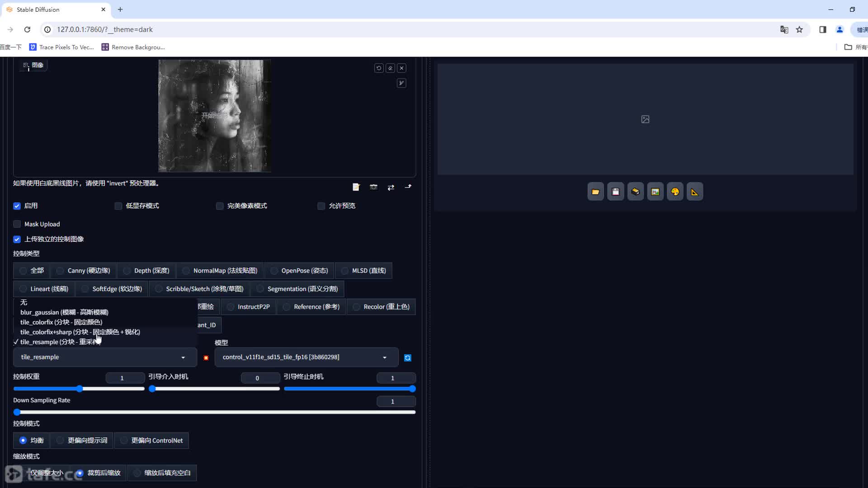The image size is (868, 488).
Task: Enable the 低显存模式 checkbox
Action: coord(118,206)
